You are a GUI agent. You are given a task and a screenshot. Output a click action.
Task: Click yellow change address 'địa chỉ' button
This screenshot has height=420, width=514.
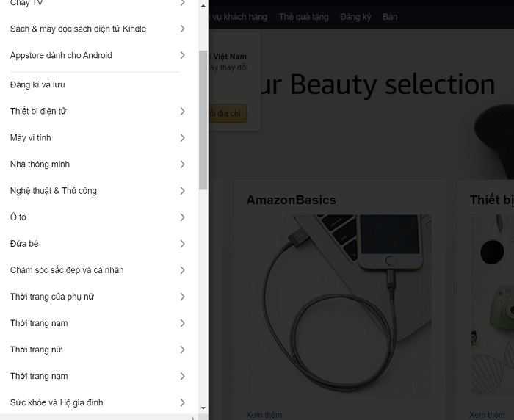click(x=228, y=113)
